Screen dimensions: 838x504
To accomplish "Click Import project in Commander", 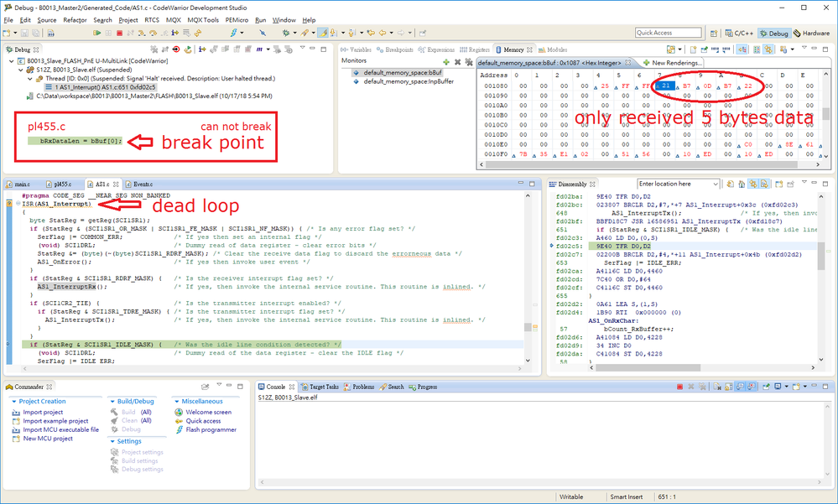I will pos(43,412).
